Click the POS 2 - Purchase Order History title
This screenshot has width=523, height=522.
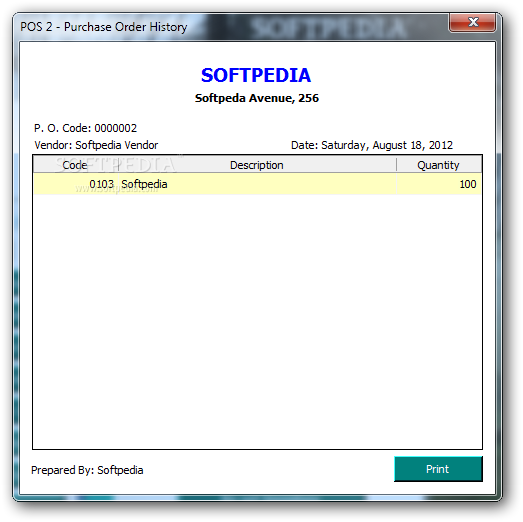(104, 27)
